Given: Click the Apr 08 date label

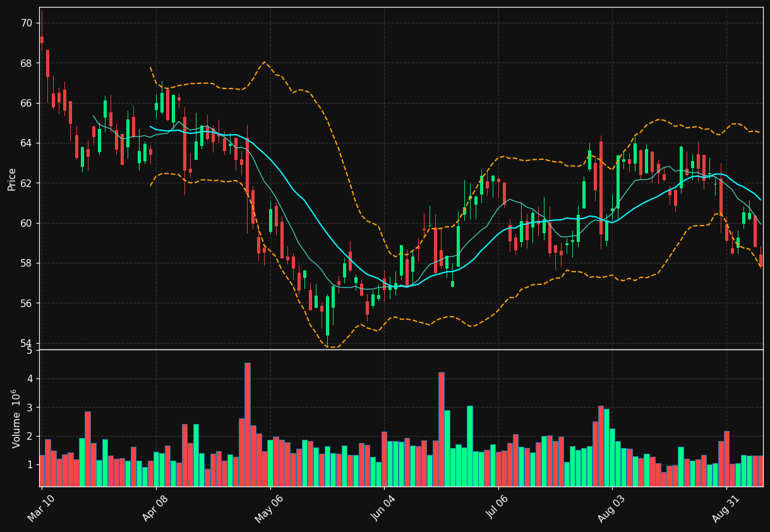Looking at the screenshot, I should click(155, 508).
